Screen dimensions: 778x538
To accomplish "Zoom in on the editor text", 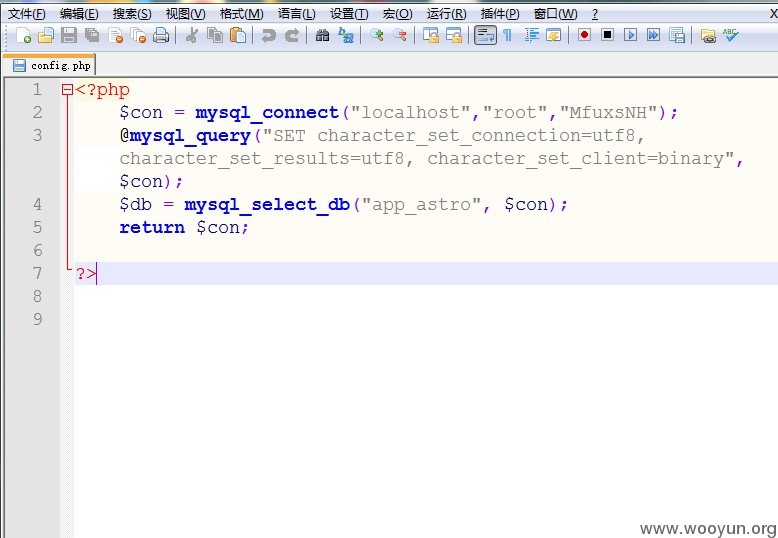I will coord(377,35).
